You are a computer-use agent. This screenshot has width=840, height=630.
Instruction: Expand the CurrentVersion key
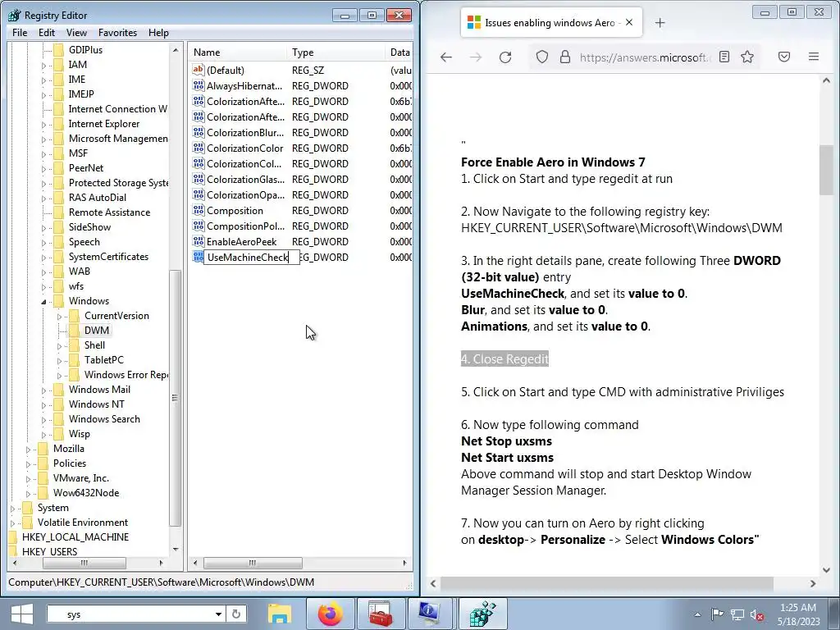coord(59,316)
